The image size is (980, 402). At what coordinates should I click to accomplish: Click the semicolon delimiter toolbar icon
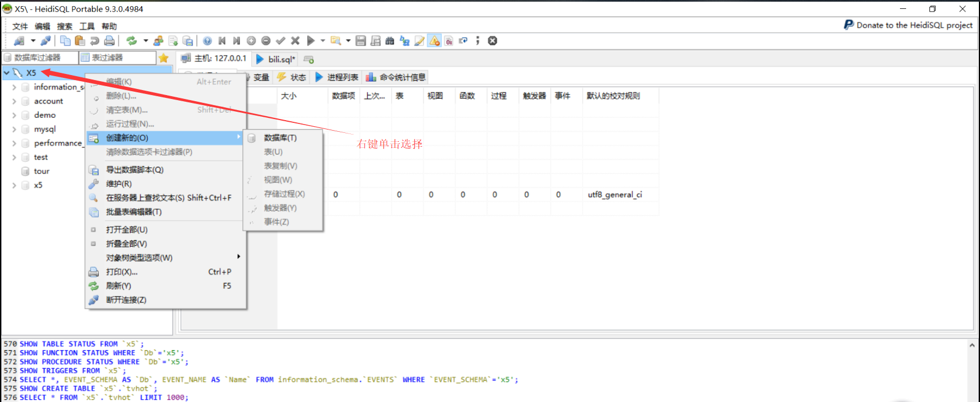(x=478, y=41)
